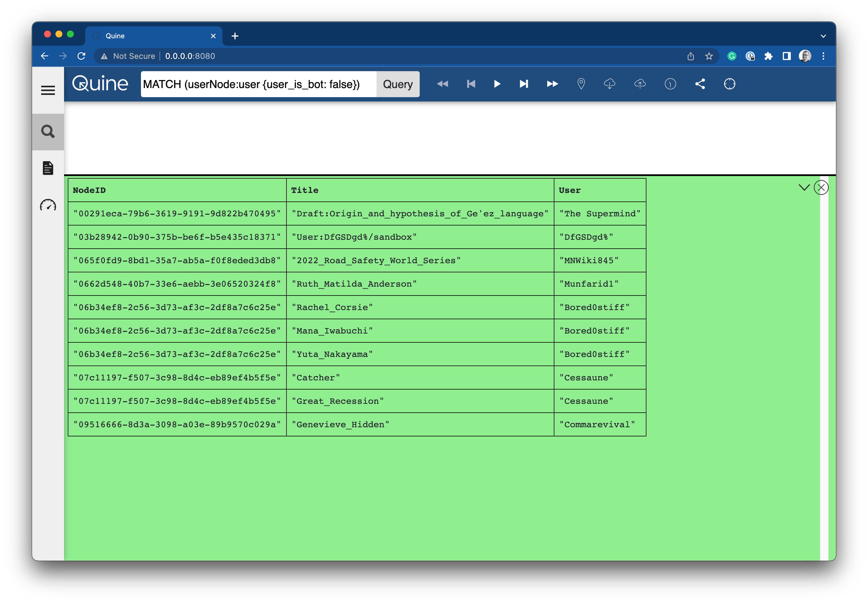This screenshot has width=868, height=603.
Task: Open a new browser tab
Action: click(235, 36)
